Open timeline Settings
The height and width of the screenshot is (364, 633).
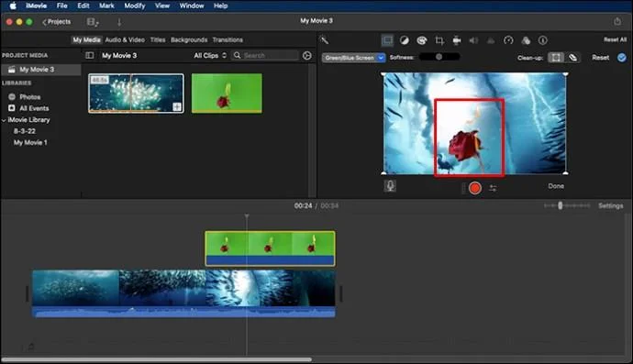click(x=610, y=205)
